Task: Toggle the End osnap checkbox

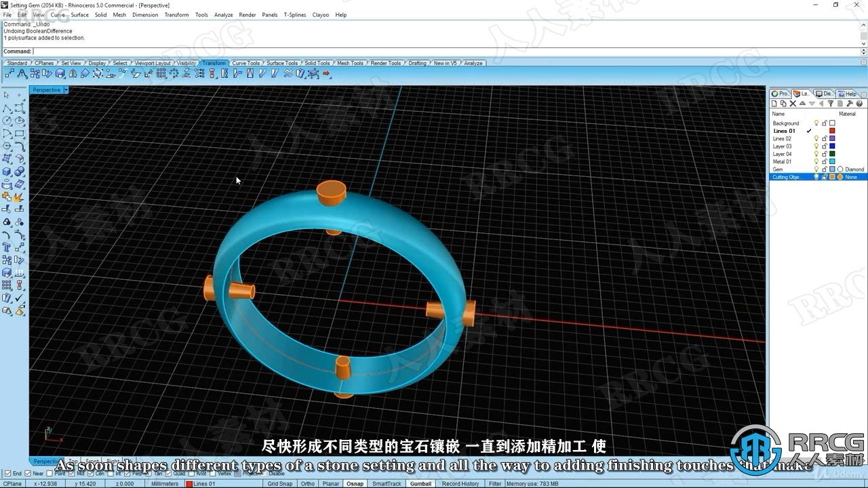Action: [x=7, y=473]
